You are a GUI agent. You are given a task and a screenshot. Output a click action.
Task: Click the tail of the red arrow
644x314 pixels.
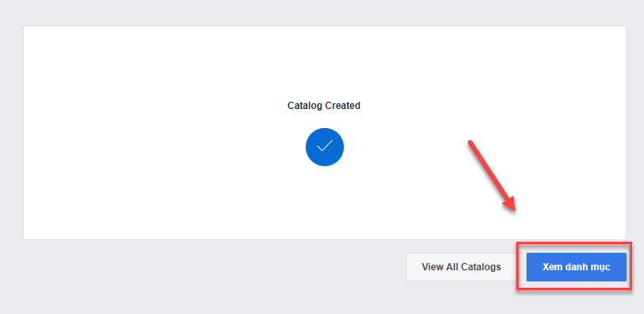tap(471, 143)
